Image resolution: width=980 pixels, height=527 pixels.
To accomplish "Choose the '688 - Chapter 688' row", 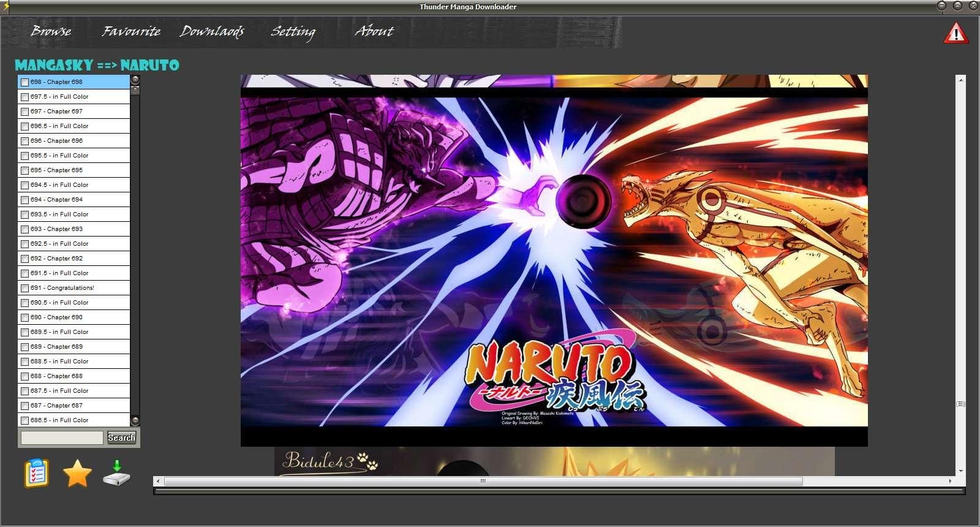I will coord(74,376).
